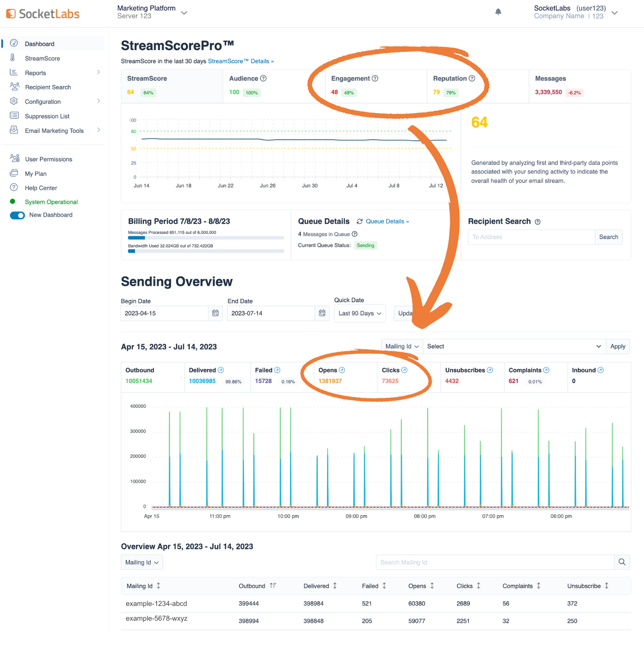644x651 pixels.
Task: Expand the Reports submenu chevron
Action: click(x=99, y=72)
